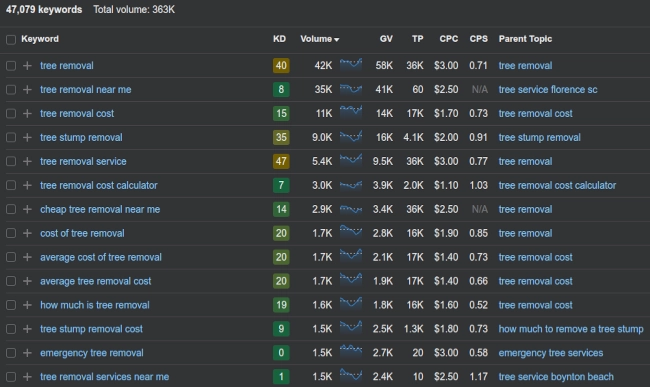Click the select-all checkbox in the Keyword header
The width and height of the screenshot is (650, 387).
(11, 39)
